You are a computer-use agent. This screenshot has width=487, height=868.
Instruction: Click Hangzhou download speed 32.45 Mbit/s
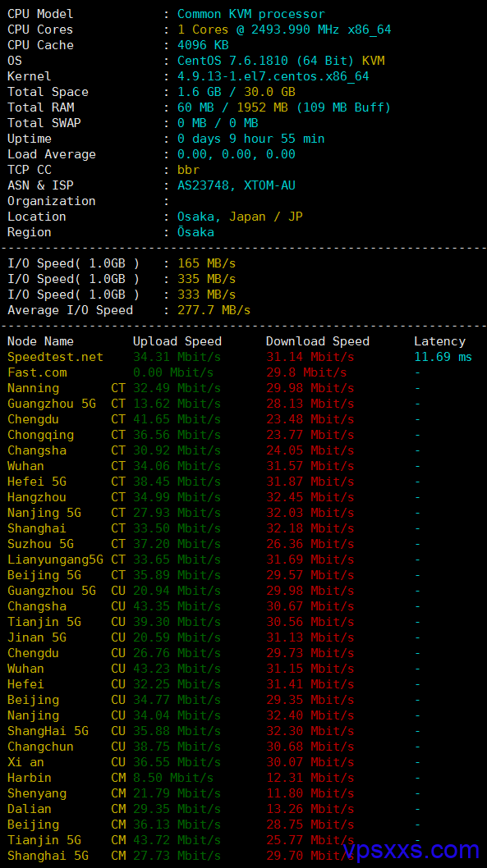click(x=310, y=497)
